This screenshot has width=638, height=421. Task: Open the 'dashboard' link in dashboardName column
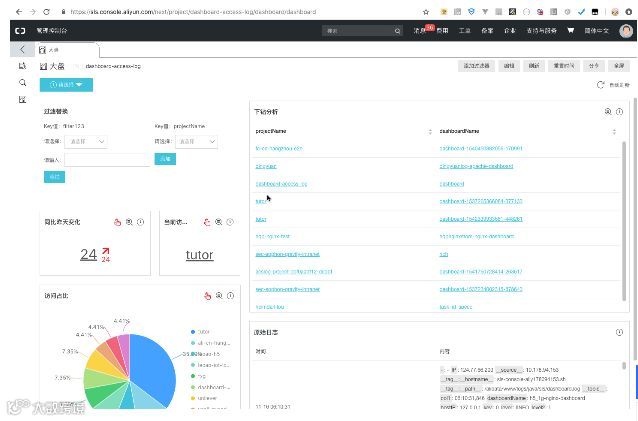(452, 184)
